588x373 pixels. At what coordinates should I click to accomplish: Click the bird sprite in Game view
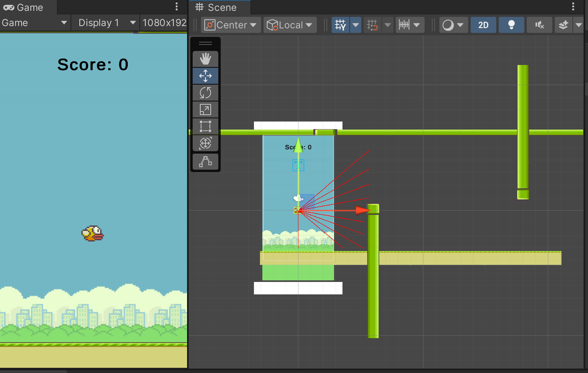pyautogui.click(x=93, y=233)
